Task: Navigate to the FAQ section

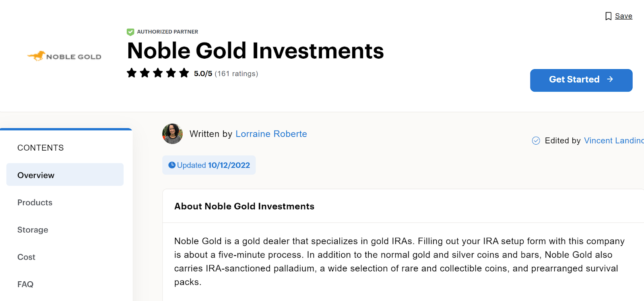Action: tap(25, 285)
